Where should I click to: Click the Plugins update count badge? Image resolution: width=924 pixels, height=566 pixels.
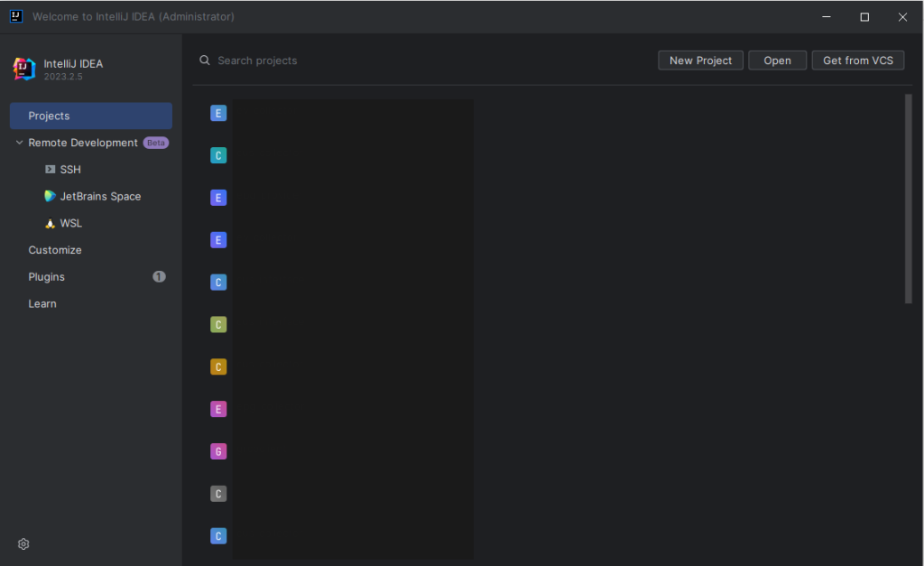159,276
